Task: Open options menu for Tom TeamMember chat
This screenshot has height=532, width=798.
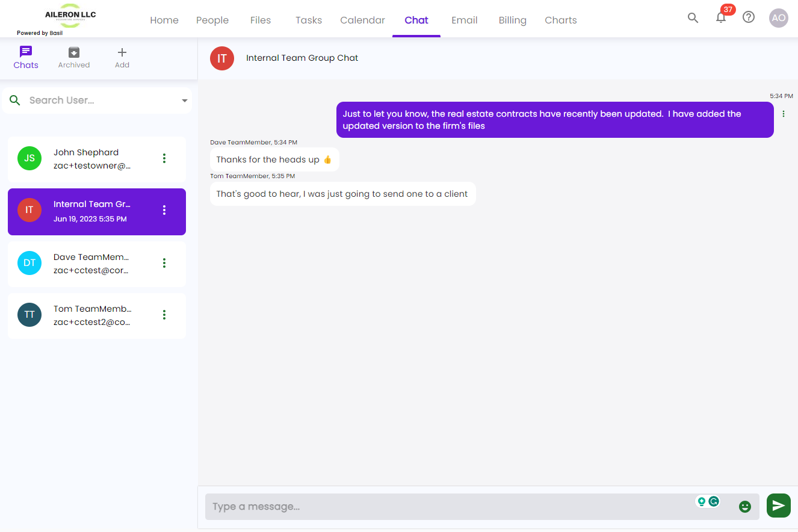Action: coord(164,315)
